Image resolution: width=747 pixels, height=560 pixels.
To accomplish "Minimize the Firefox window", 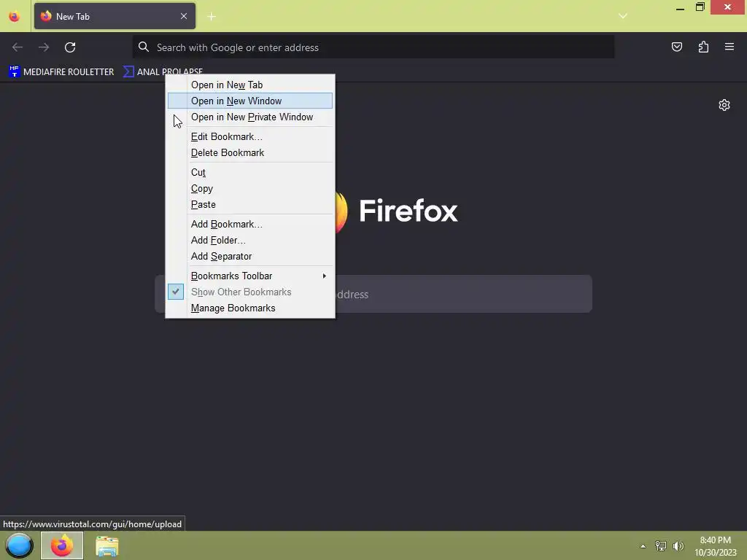I will coord(680,7).
